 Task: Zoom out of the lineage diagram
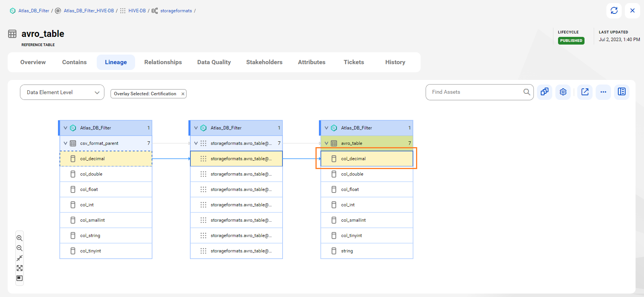[x=20, y=248]
